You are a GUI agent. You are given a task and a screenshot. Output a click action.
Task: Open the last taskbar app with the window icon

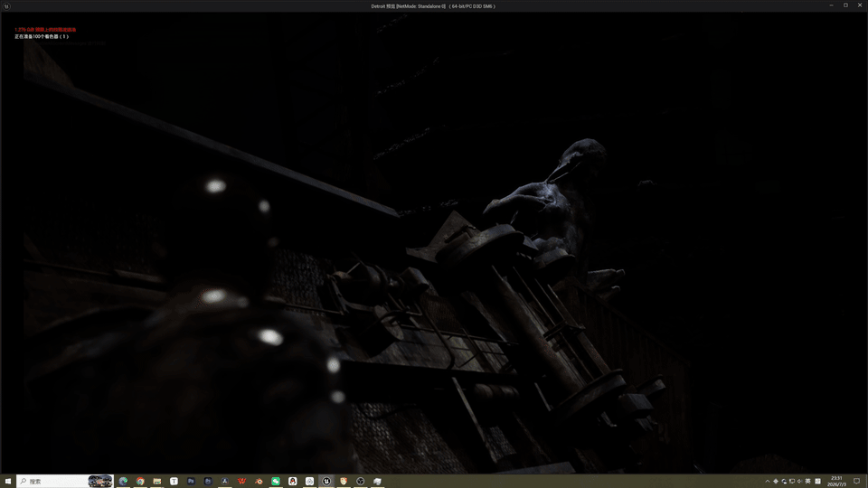tap(378, 482)
